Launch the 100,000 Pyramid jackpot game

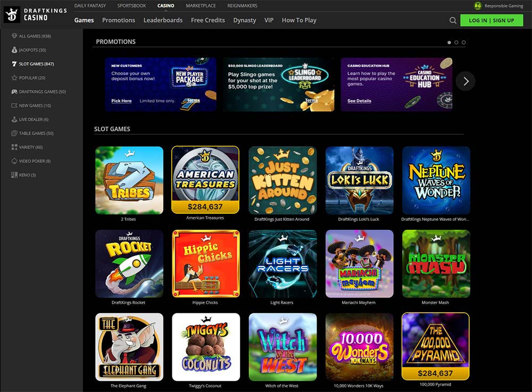click(435, 346)
